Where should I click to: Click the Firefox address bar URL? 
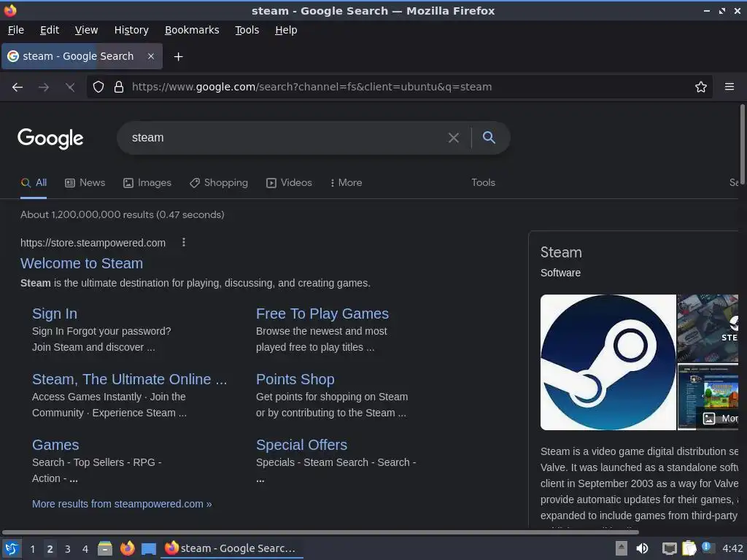(x=311, y=87)
